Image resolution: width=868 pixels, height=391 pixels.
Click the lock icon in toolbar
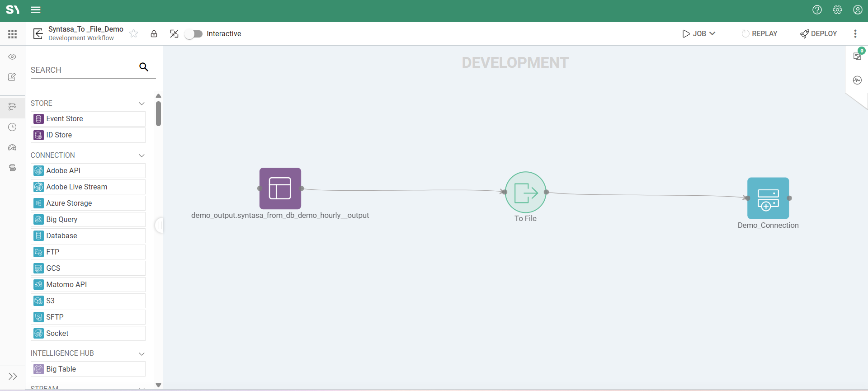point(154,34)
